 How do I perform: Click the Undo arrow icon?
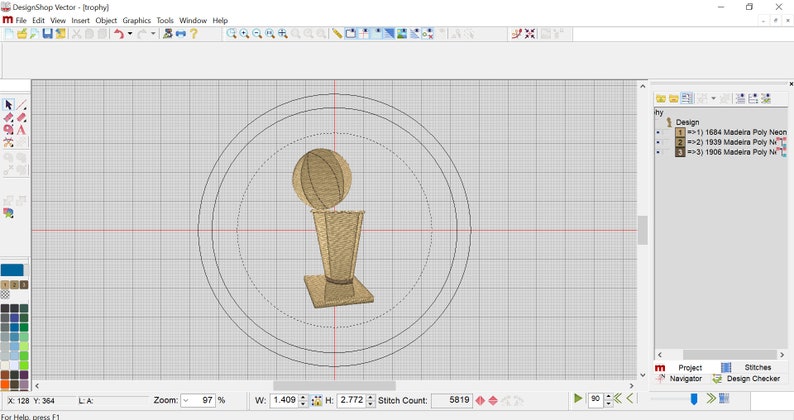(118, 34)
